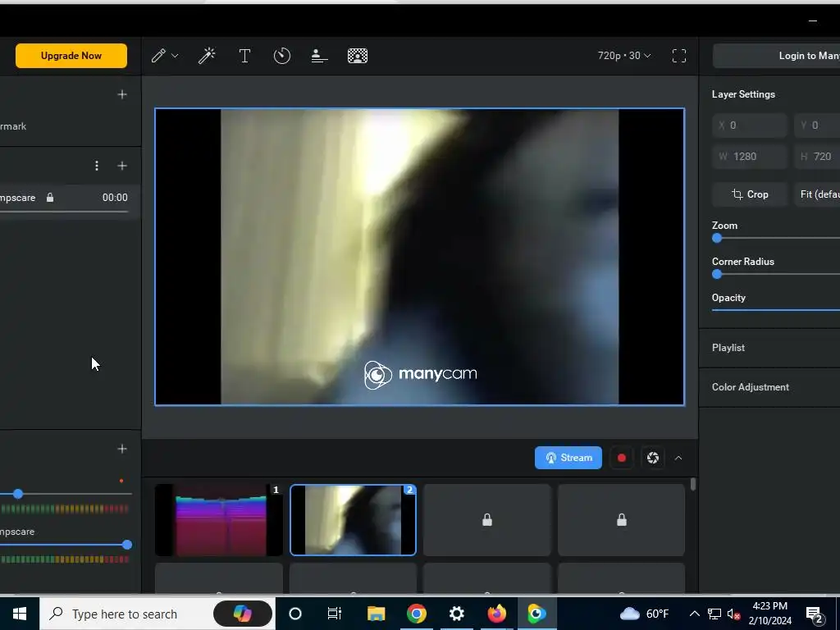Take a snapshot with the shutter icon
Viewport: 840px width, 630px height.
click(652, 458)
